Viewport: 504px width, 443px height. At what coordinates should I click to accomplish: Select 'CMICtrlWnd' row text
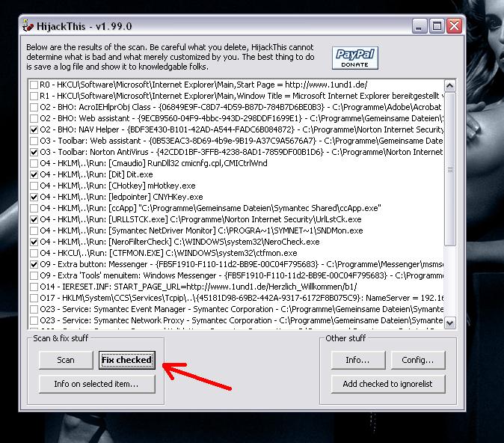(245, 163)
